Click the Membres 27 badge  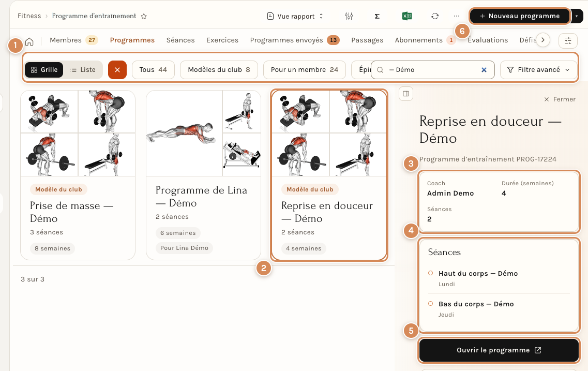(x=92, y=40)
